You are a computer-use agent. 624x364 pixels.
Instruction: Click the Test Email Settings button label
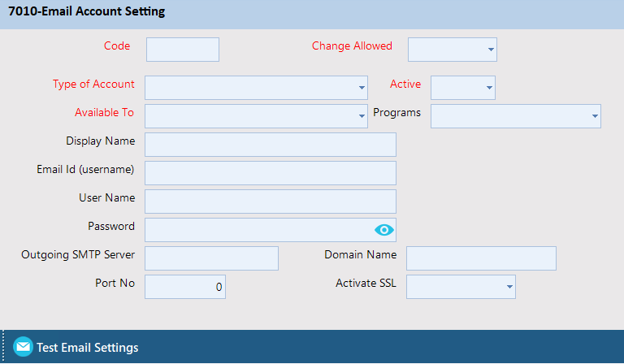pyautogui.click(x=87, y=348)
